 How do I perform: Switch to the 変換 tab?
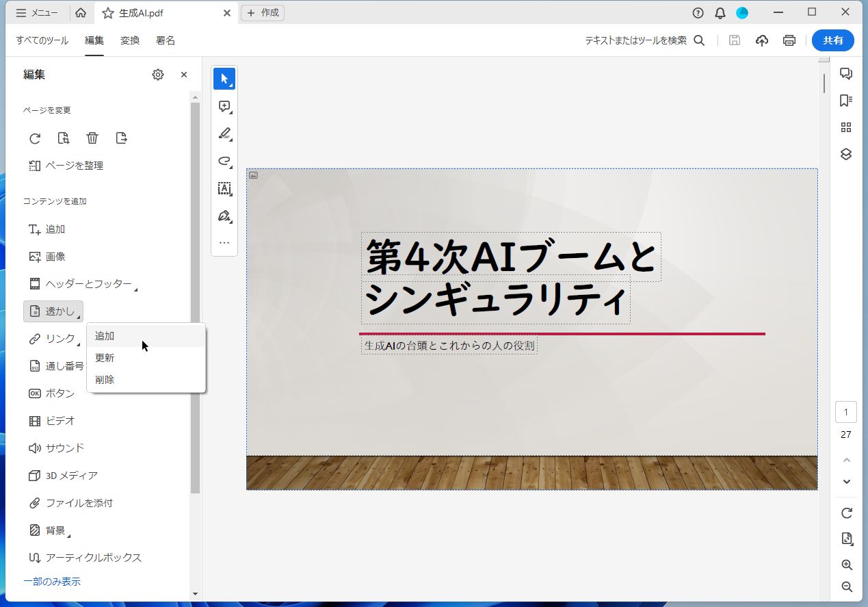click(x=129, y=40)
